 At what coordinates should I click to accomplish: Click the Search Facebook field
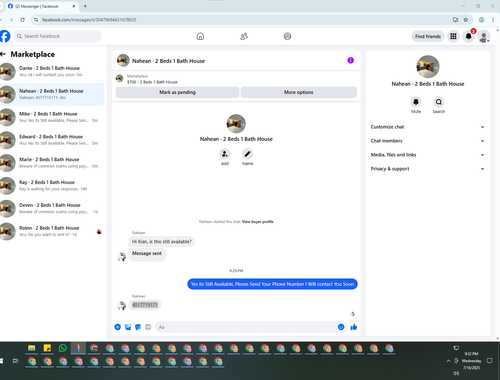tap(57, 36)
